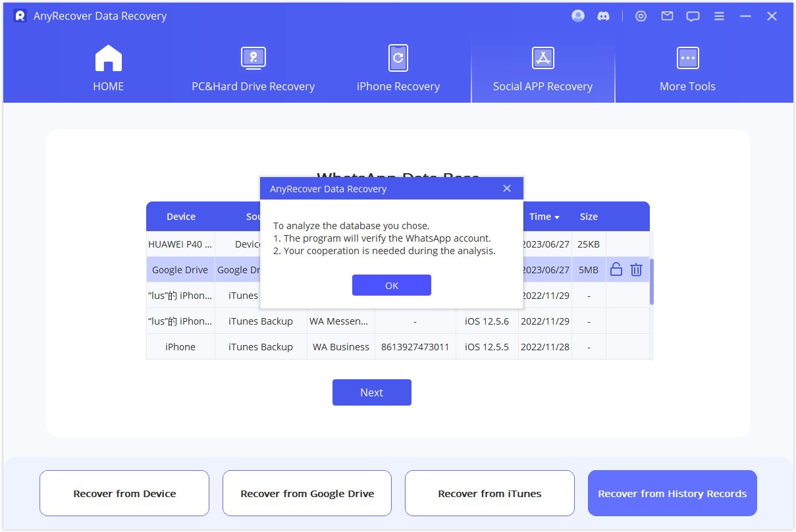Click the unlock icon on Google Drive row
Image resolution: width=796 pixels, height=532 pixels.
pos(616,269)
